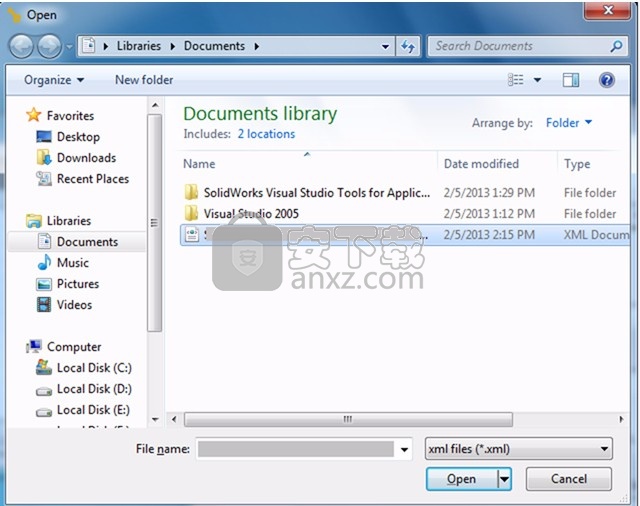Open the Open button split dropdown arrow

click(x=504, y=479)
